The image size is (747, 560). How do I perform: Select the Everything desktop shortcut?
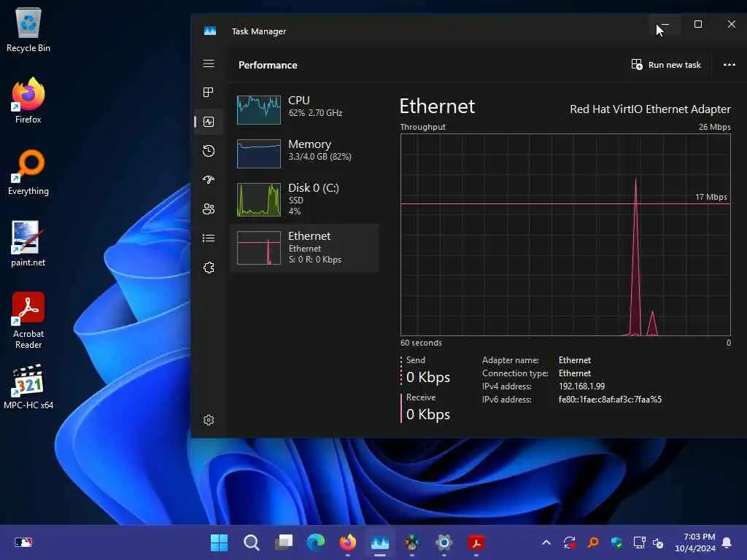point(28,172)
